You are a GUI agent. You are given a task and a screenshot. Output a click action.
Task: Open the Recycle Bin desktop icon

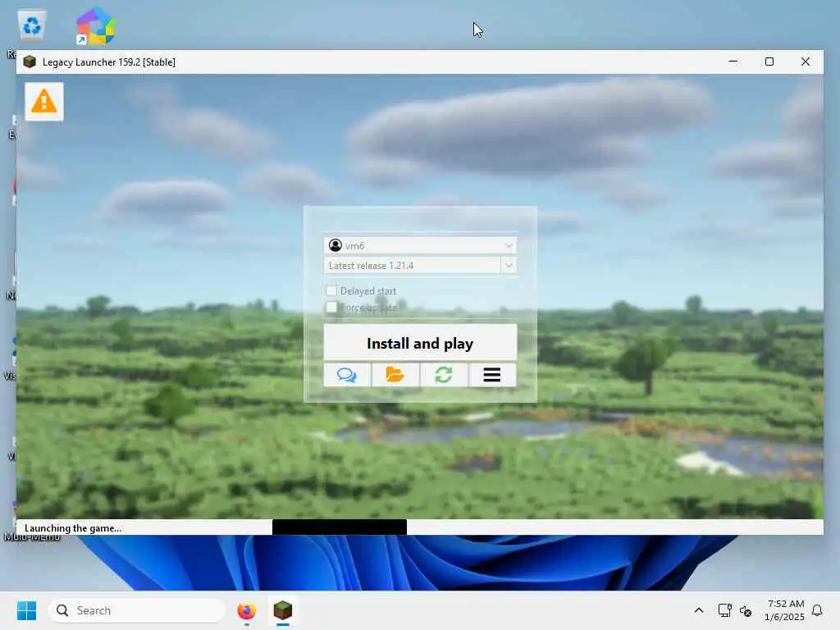pos(32,25)
